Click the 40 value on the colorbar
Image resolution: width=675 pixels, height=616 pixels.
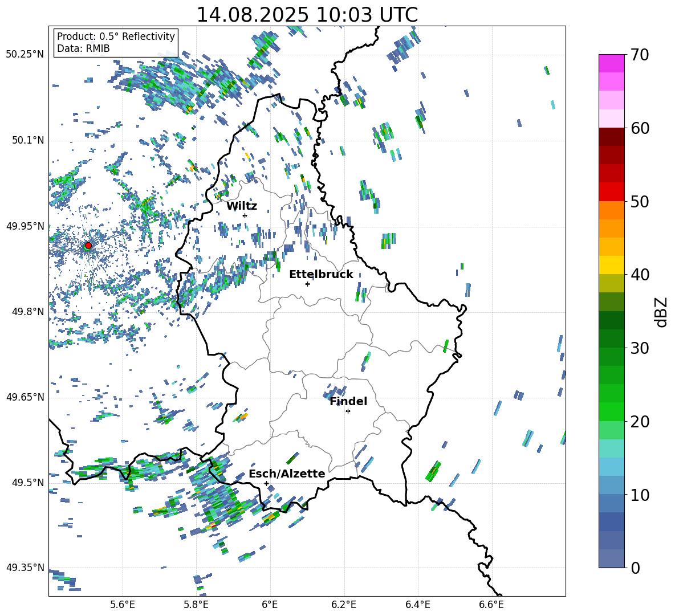[x=640, y=275]
